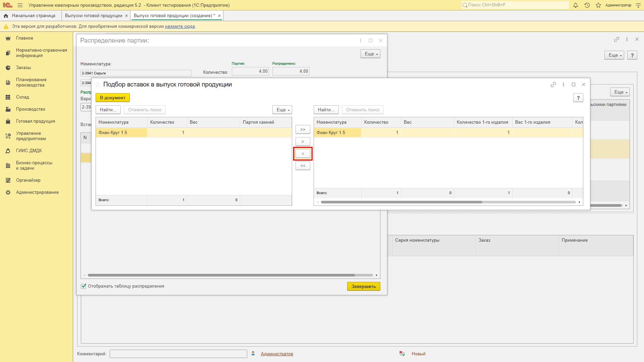This screenshot has height=362, width=644.
Task: Click the posting status icon near Новый
Action: pyautogui.click(x=402, y=354)
